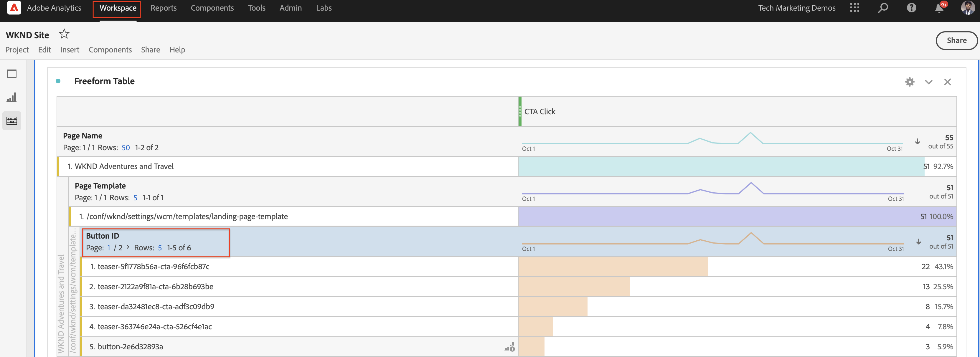
Task: Open the Visualizations bar-chart icon
Action: (12, 97)
